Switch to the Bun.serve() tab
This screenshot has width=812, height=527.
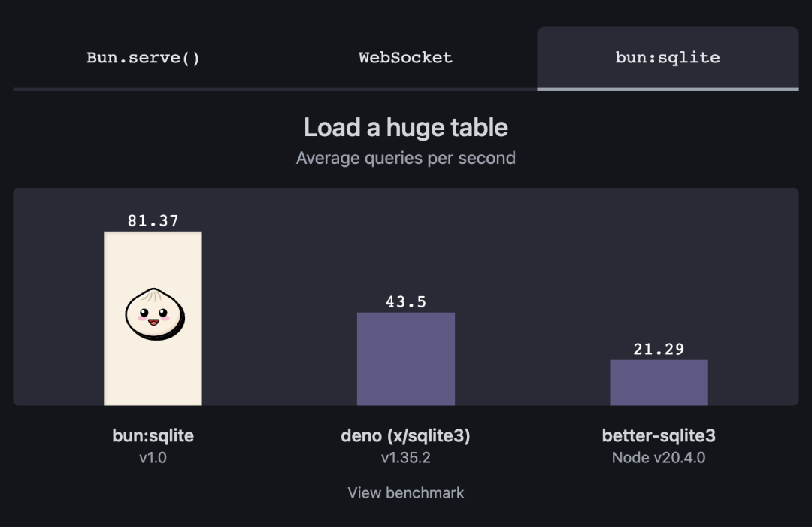coord(142,58)
